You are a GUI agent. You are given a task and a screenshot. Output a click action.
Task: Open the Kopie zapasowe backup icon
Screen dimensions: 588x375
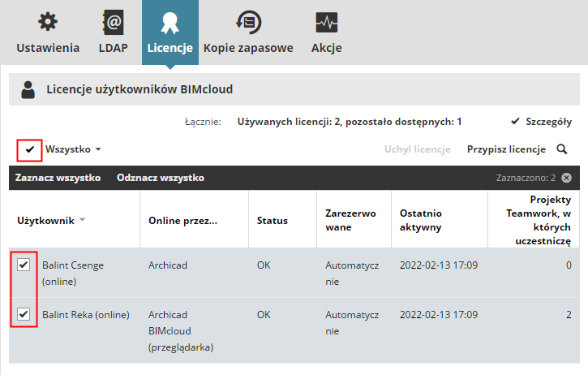click(x=247, y=22)
